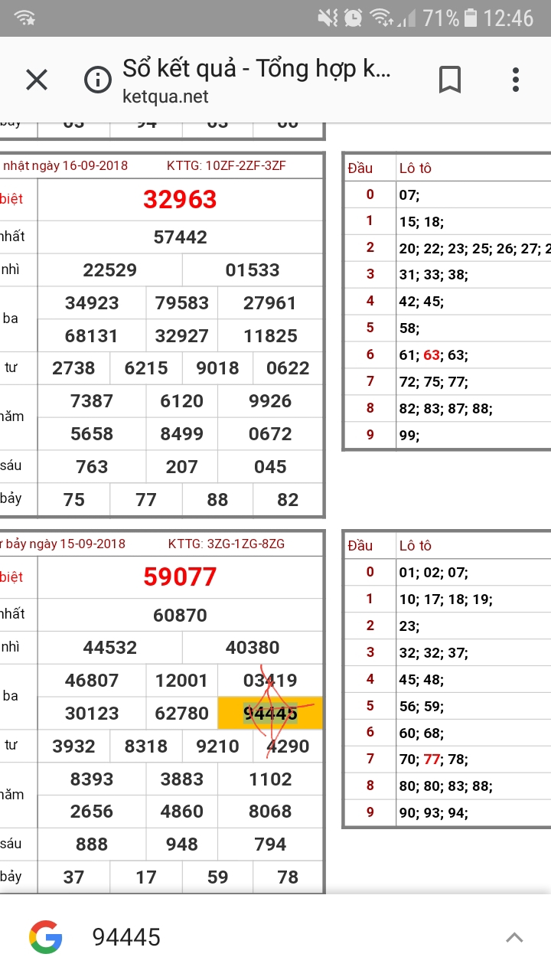This screenshot has width=551, height=980.
Task: Tap special prize number 32963
Action: pyautogui.click(x=180, y=200)
